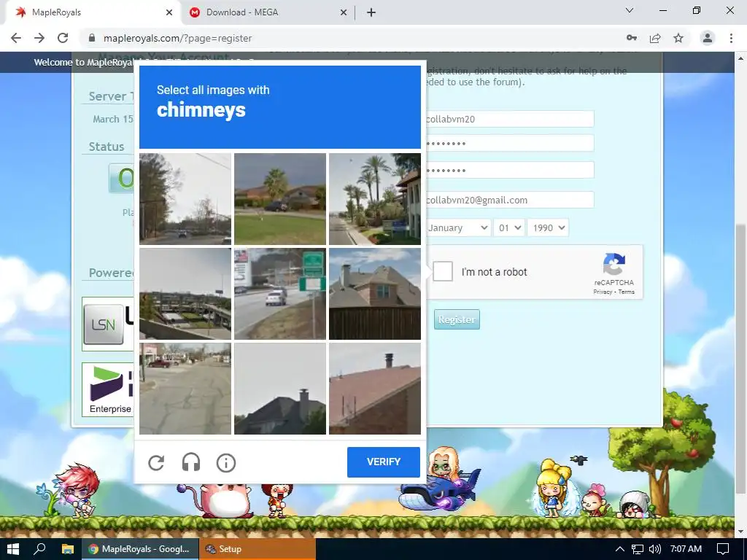View site security lock information
The image size is (747, 560).
[92, 38]
